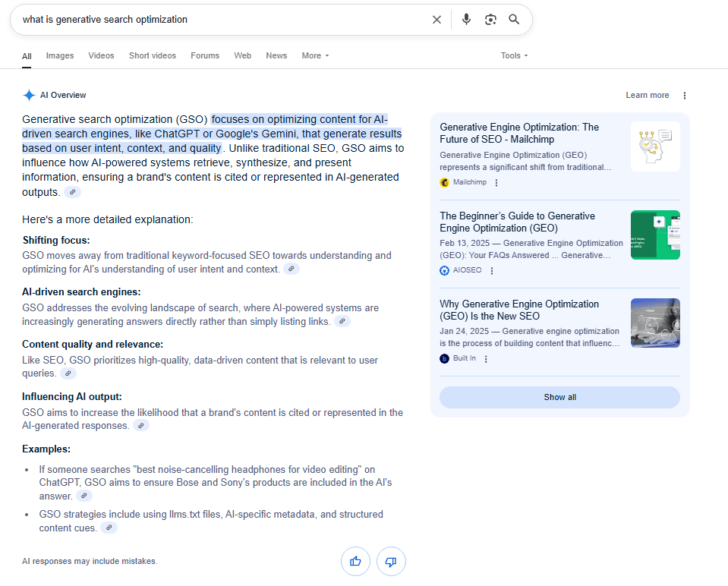This screenshot has width=728, height=586.
Task: Open 'The Beginner's Guide to Generative Engine Optimization' article
Action: coord(517,222)
